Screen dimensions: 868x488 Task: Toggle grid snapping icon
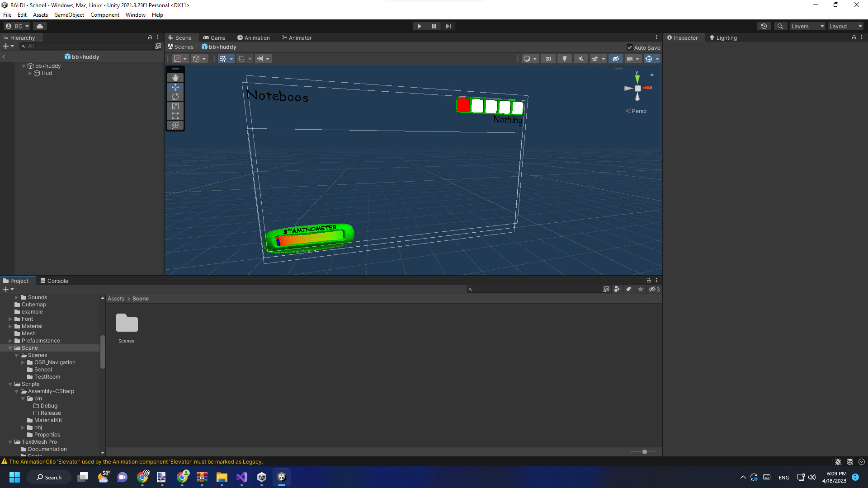[242, 59]
